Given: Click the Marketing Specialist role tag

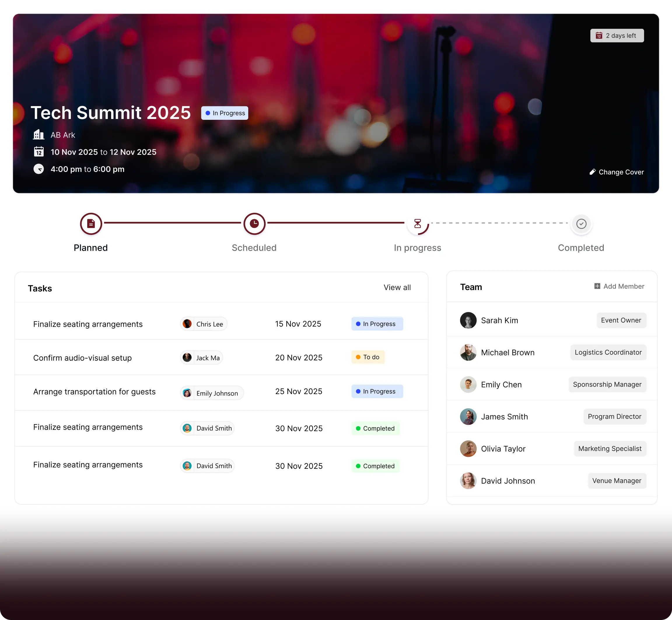Looking at the screenshot, I should tap(610, 449).
